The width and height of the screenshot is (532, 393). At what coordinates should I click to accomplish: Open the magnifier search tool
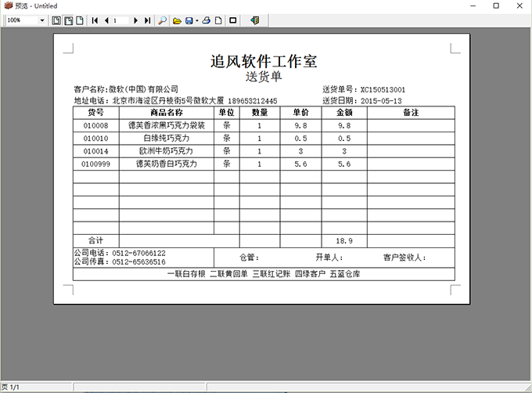point(163,20)
